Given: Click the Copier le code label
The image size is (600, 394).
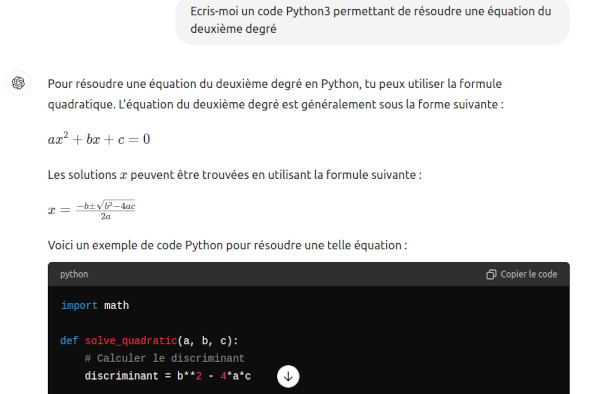Looking at the screenshot, I should pos(529,274).
